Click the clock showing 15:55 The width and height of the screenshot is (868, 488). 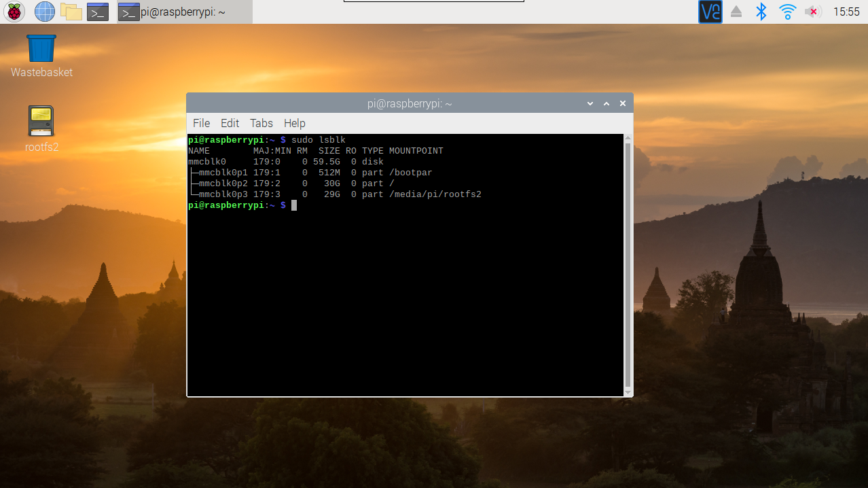pos(846,12)
